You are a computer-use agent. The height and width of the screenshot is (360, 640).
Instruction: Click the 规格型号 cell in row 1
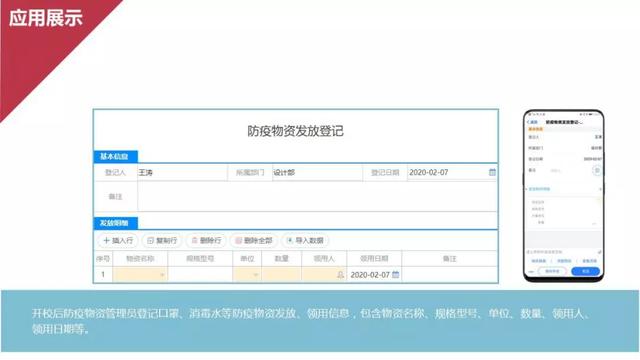click(x=200, y=275)
